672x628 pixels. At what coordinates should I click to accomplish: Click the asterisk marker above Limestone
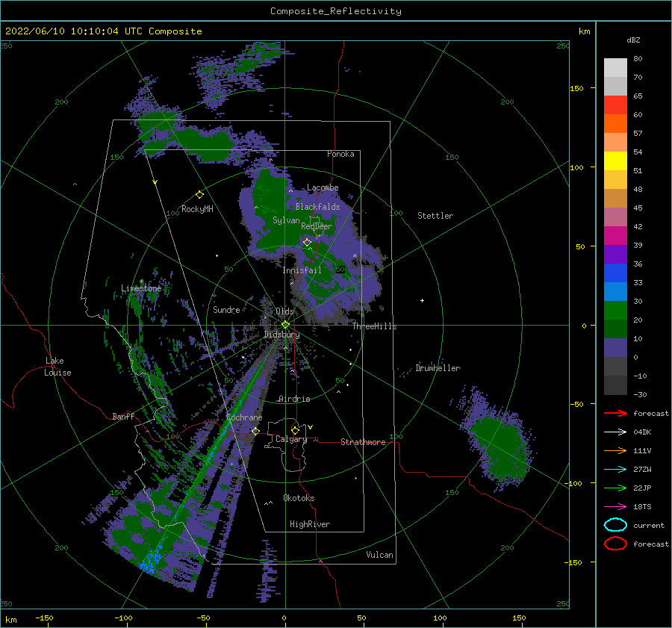pos(141,282)
